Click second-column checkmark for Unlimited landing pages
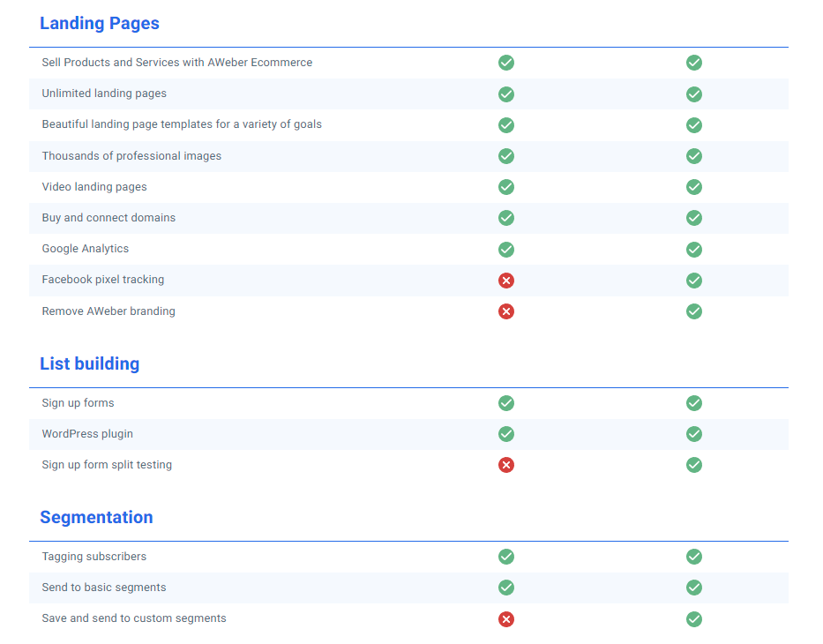 pos(694,94)
